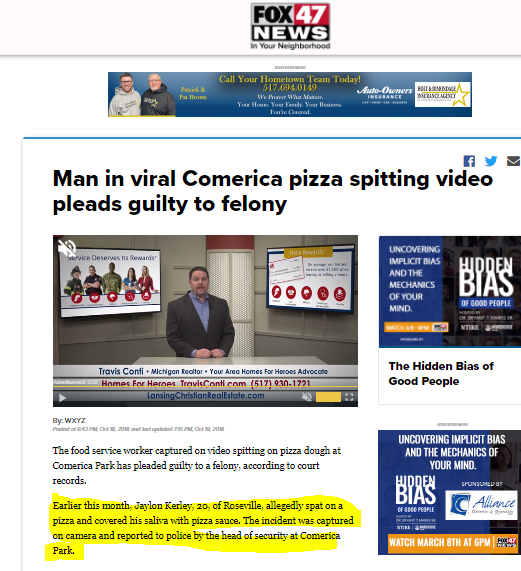Click the Alliance sponsor logo in ad

(x=481, y=505)
